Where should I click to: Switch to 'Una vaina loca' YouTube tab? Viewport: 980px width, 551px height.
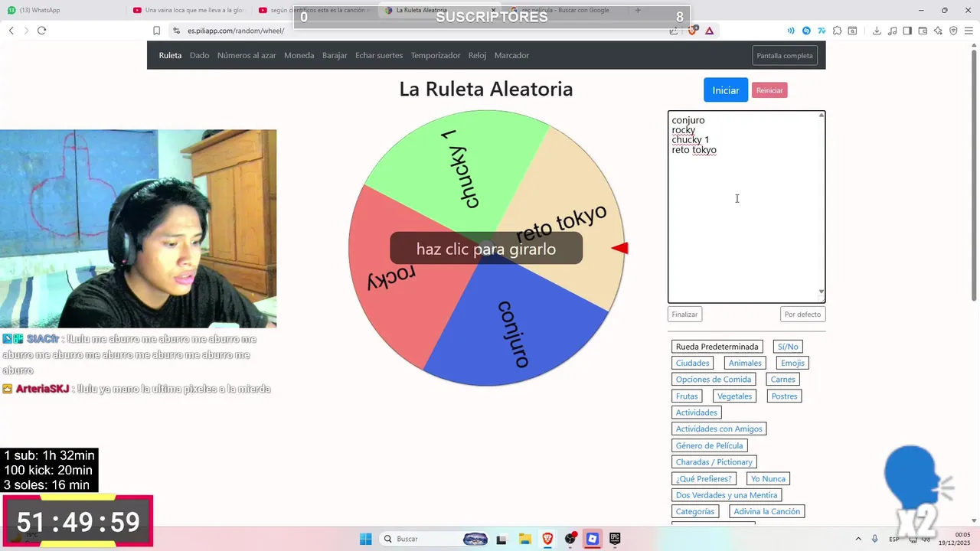pyautogui.click(x=189, y=10)
